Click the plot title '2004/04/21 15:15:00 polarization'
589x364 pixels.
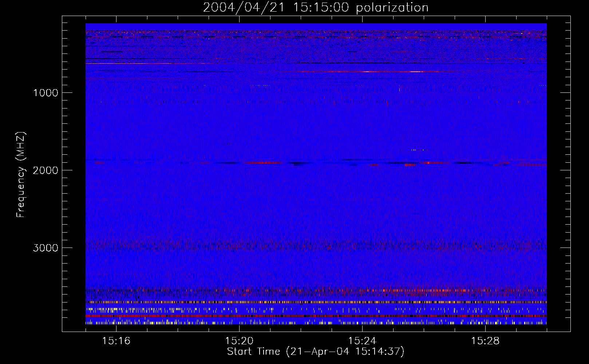point(316,8)
